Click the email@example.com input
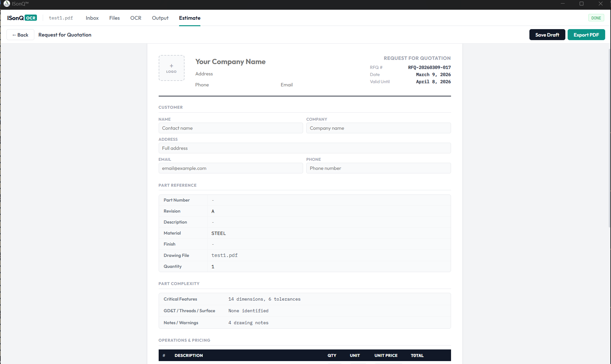The height and width of the screenshot is (364, 611). pyautogui.click(x=231, y=168)
